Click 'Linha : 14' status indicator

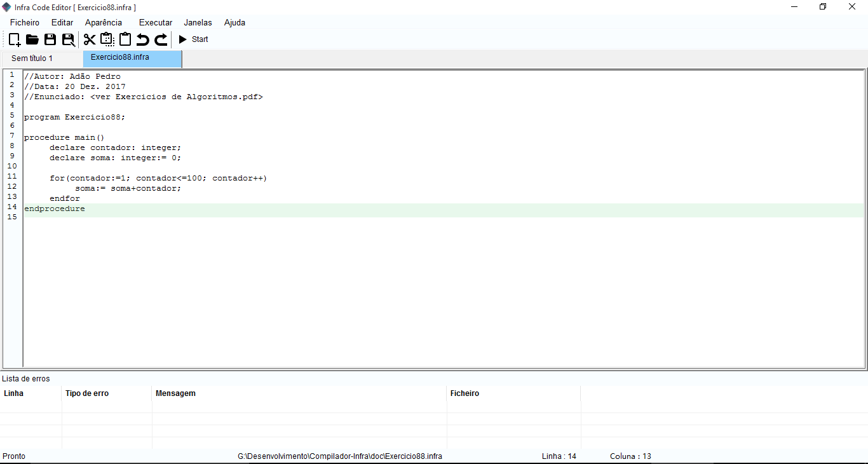click(559, 456)
